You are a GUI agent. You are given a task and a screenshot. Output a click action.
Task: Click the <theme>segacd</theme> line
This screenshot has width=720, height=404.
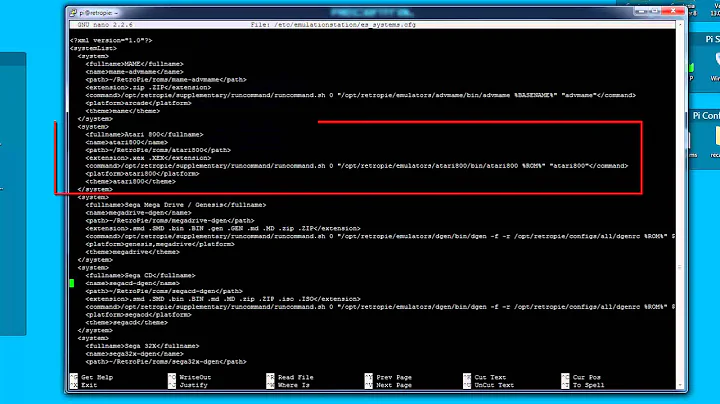127,323
